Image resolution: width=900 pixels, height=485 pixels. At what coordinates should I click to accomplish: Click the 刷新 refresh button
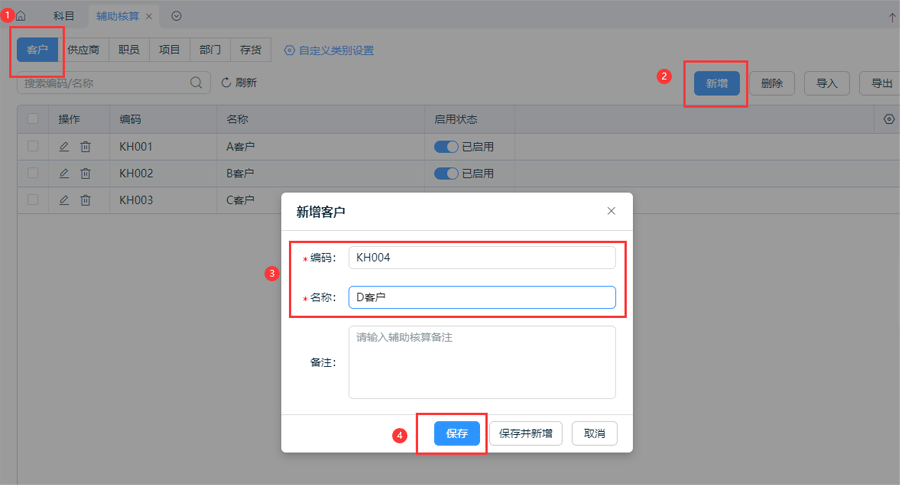tap(239, 83)
